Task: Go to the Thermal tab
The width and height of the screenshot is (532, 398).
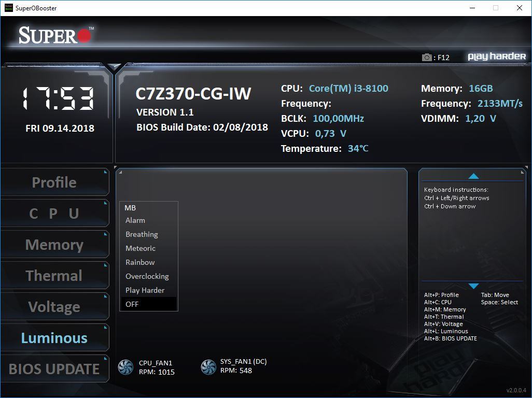Action: point(54,276)
